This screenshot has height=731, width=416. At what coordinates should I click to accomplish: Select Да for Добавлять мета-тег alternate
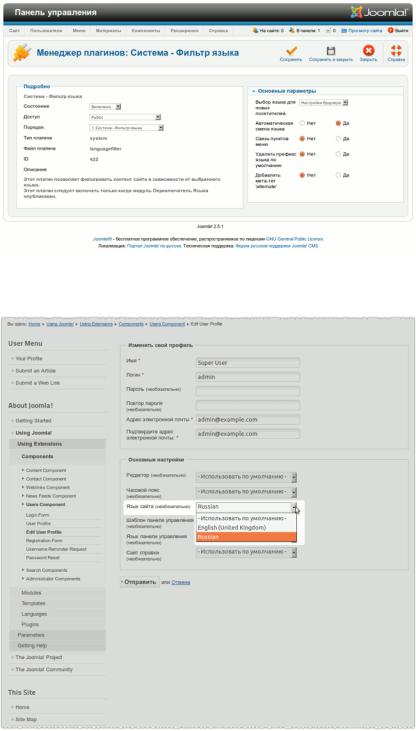[338, 175]
